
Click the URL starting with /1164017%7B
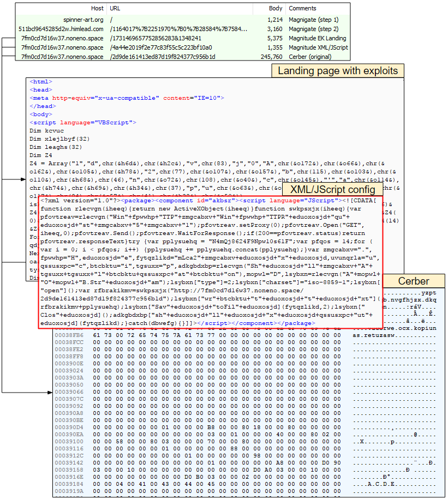pyautogui.click(x=178, y=29)
